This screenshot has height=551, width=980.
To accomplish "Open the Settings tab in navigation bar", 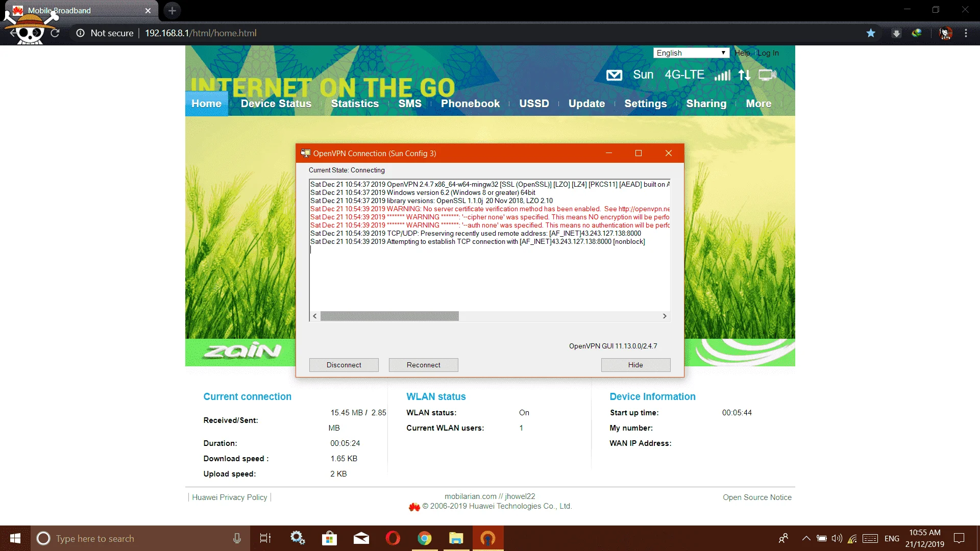I will point(646,104).
